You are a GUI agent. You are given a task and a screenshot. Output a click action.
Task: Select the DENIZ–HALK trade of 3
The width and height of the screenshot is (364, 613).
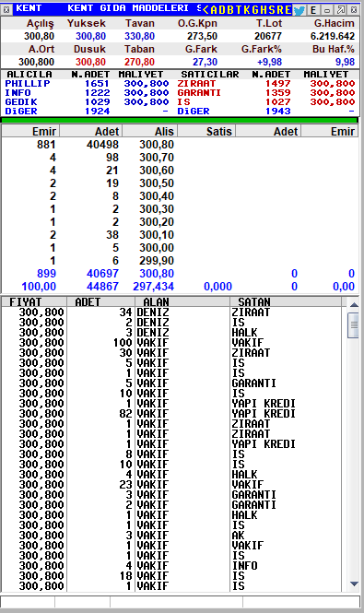(172, 333)
